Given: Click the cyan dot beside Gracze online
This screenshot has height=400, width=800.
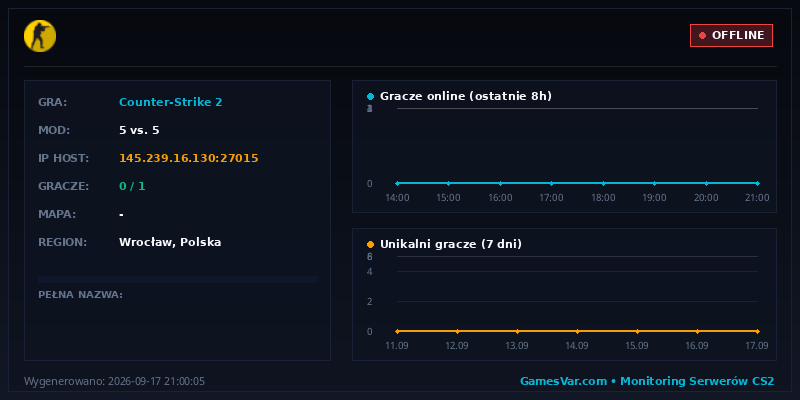Looking at the screenshot, I should pos(370,96).
